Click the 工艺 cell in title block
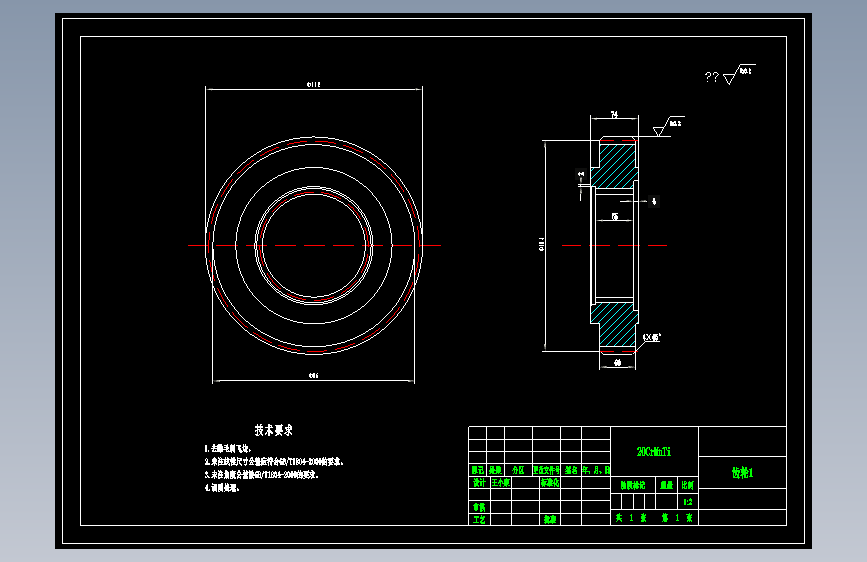This screenshot has width=867, height=562. (x=479, y=519)
